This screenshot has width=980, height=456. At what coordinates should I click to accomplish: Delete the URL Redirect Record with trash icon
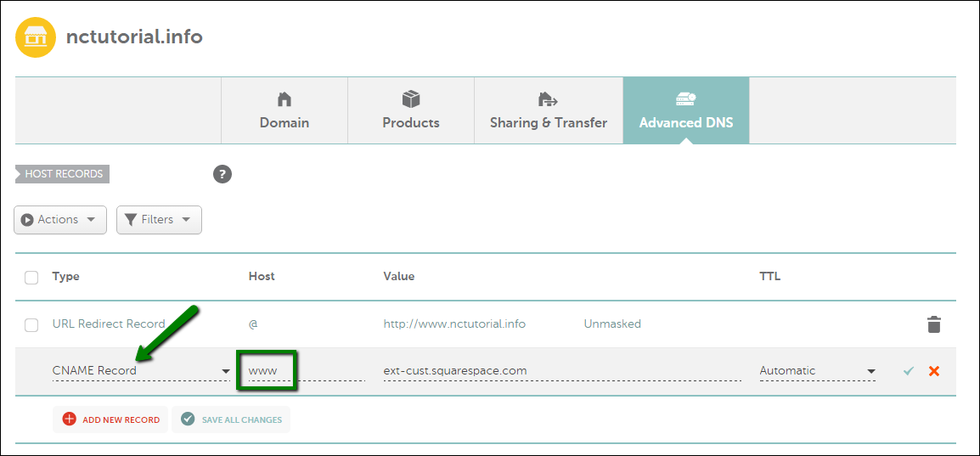click(x=933, y=324)
